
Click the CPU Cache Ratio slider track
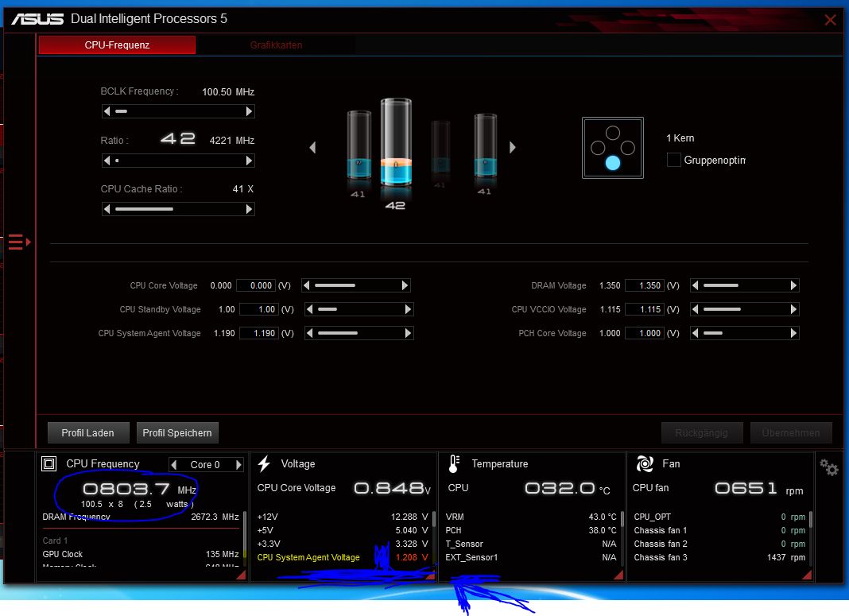(x=178, y=209)
